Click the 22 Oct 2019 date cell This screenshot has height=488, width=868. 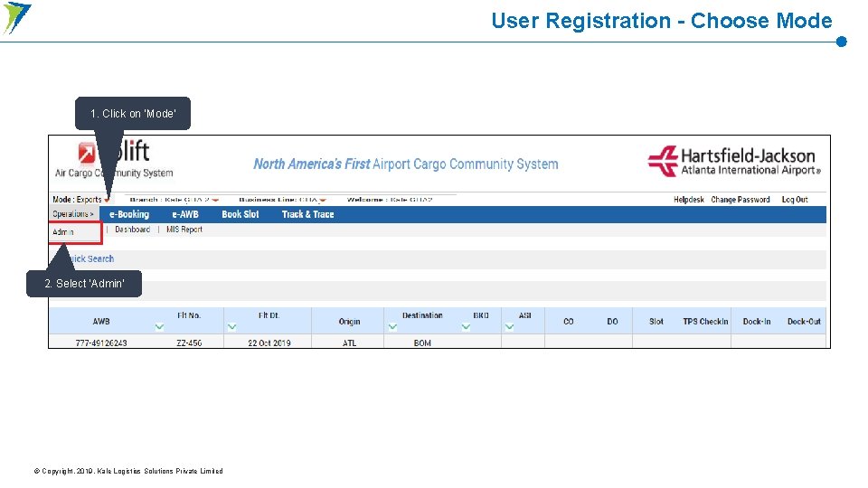tap(269, 343)
